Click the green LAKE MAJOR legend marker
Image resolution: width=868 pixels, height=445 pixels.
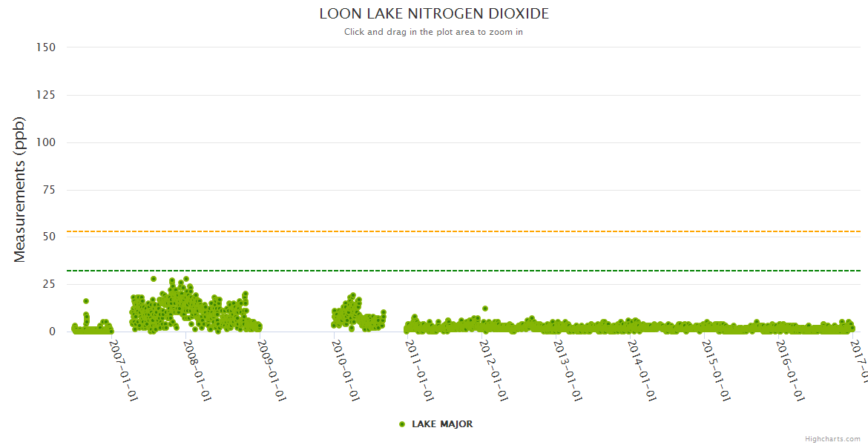point(402,424)
